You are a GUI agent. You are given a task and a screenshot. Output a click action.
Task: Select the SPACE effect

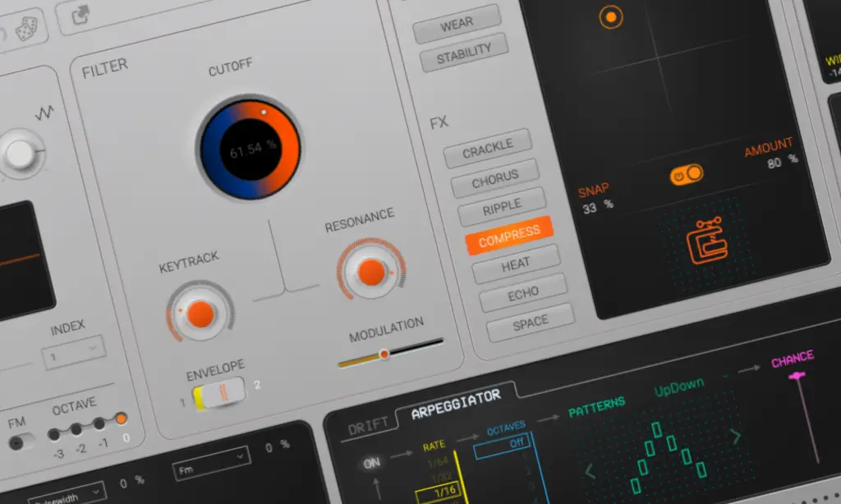pos(531,323)
